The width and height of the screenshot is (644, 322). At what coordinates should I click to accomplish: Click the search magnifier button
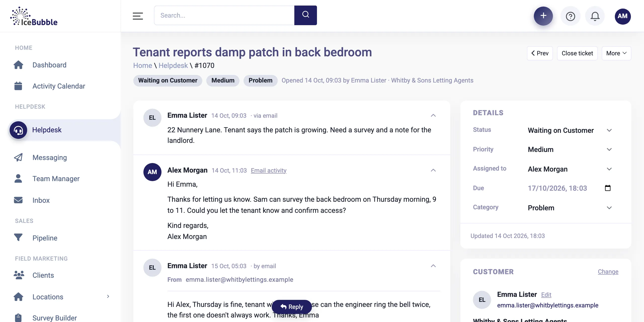point(306,15)
